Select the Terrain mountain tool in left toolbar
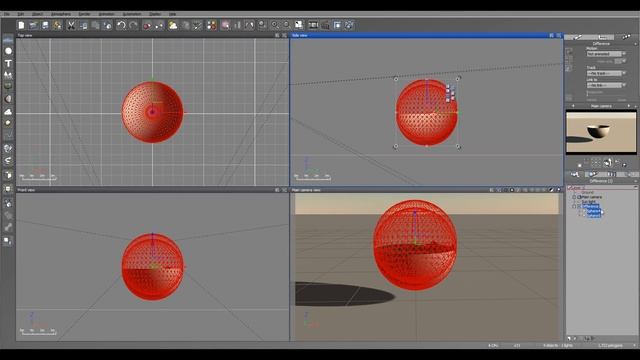Screen dimensions: 640x360 point(8,75)
